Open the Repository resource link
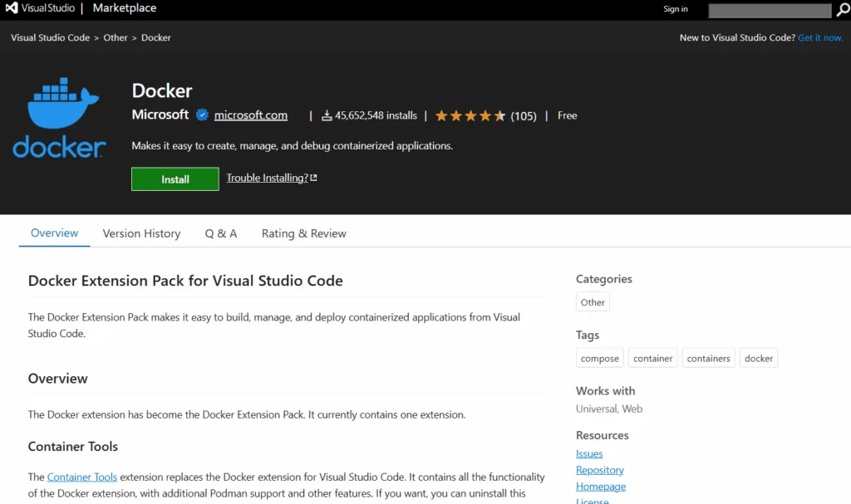 click(x=600, y=470)
